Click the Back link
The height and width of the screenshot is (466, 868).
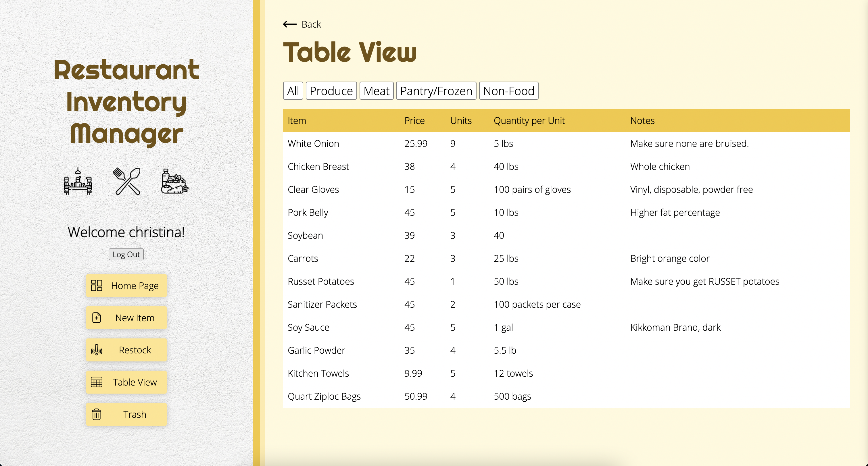point(311,24)
